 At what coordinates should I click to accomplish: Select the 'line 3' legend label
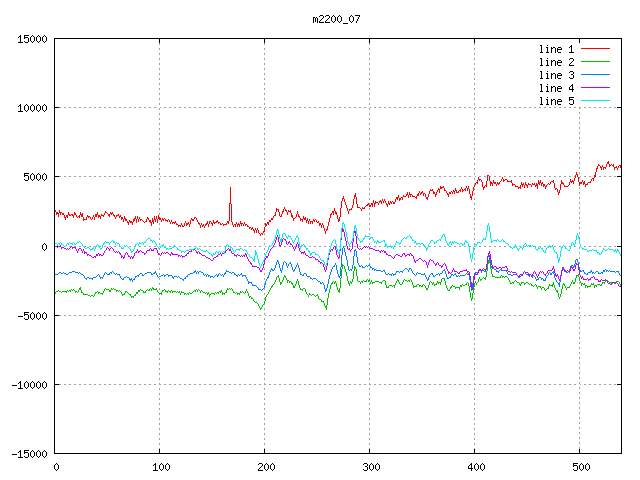pos(556,75)
